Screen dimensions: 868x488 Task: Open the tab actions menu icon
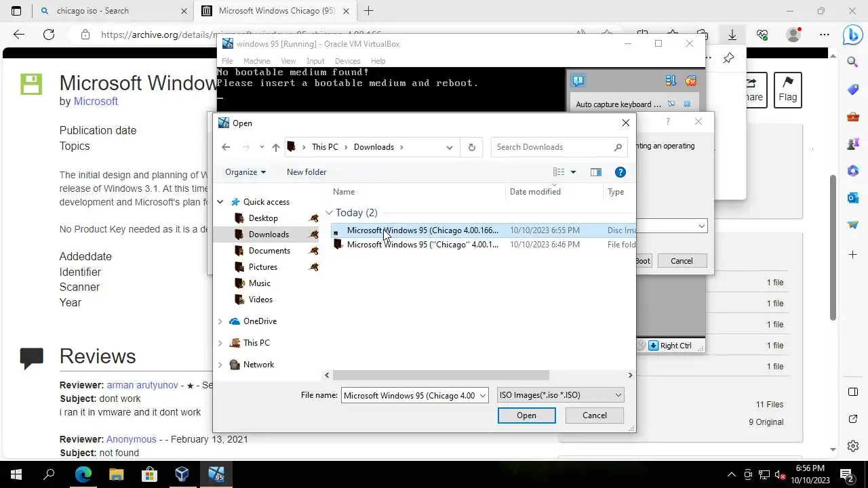(16, 11)
